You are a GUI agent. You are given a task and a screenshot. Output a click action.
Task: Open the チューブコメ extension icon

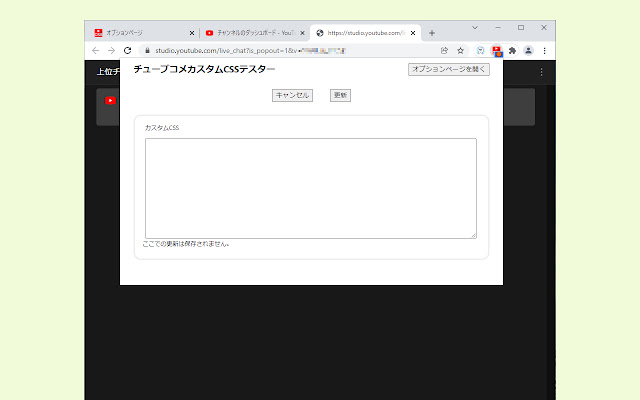point(497,51)
